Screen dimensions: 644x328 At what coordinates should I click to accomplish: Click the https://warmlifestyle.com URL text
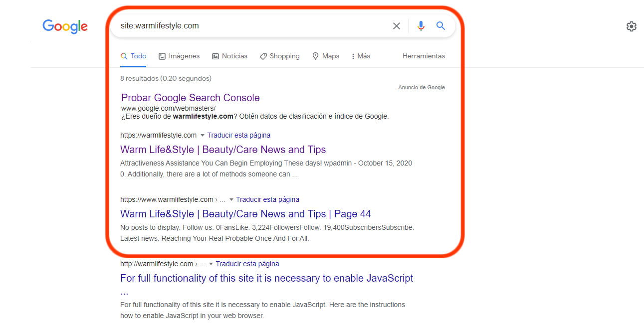tap(158, 135)
